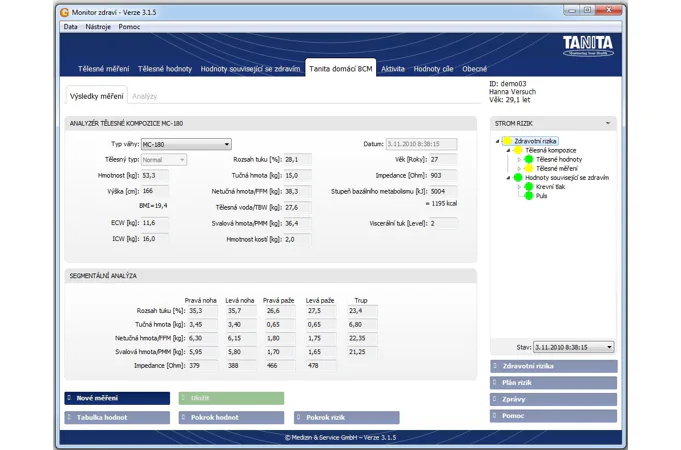Click green status circle next to Tělesné hodnoty
681x450 pixels.
coord(529,160)
